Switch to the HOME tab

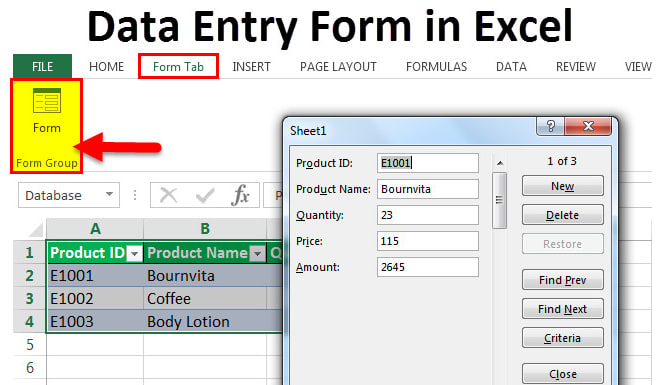point(106,66)
